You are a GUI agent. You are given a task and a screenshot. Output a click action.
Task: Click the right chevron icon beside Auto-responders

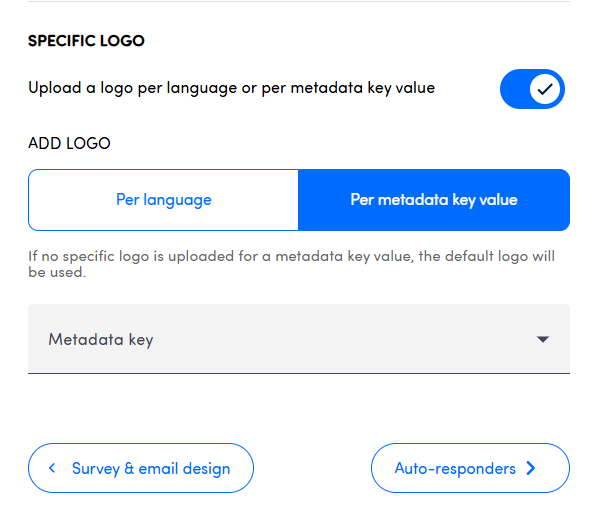coord(531,468)
